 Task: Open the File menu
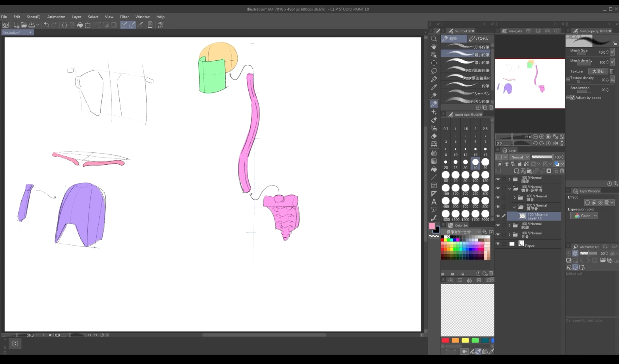[x=4, y=17]
